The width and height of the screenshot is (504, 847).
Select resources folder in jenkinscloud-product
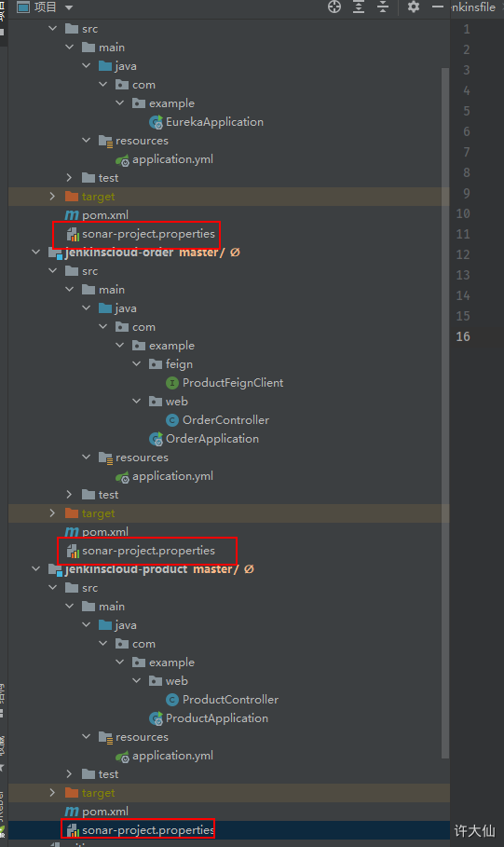click(142, 737)
